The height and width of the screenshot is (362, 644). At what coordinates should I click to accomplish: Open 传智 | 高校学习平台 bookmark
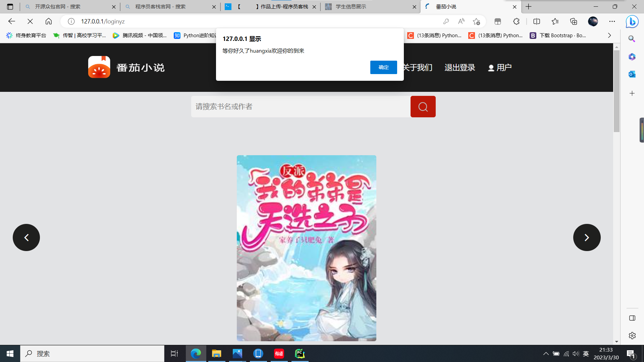pos(79,36)
